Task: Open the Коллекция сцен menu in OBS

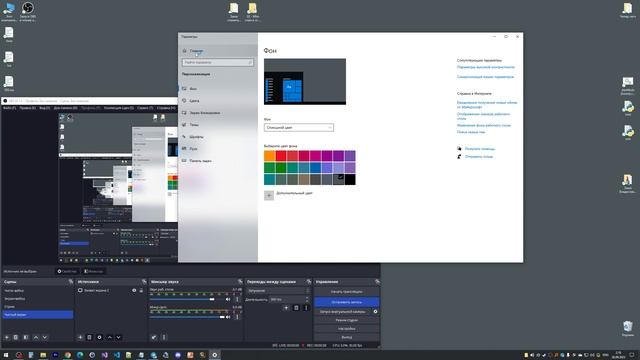Action: tap(119, 108)
